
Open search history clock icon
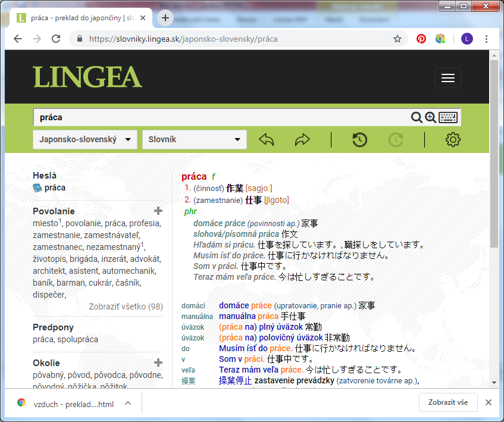coord(359,140)
